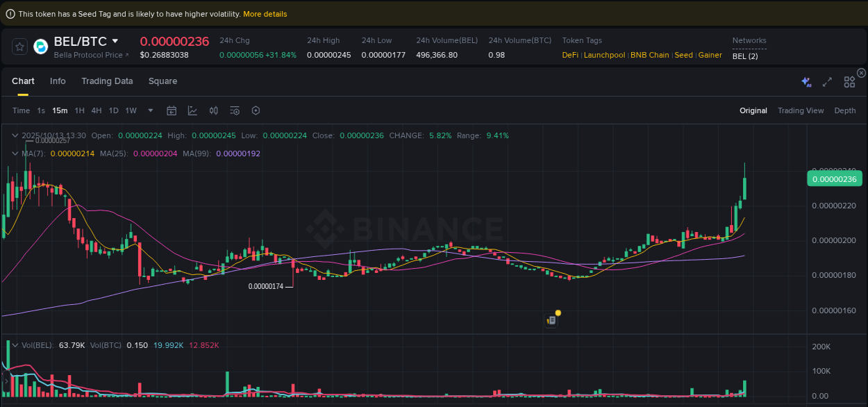Switch chart to the 1D timeframe
This screenshot has width=868, height=407.
tap(113, 110)
